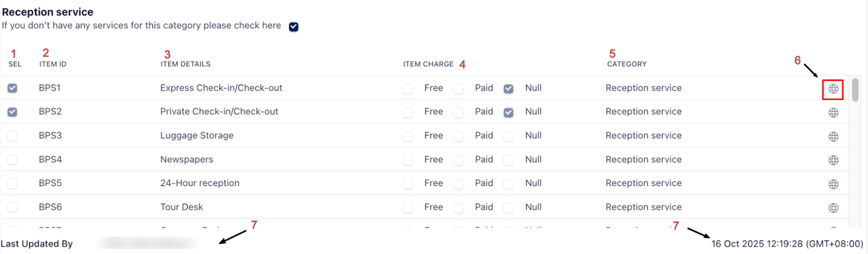
Task: Uncheck the no-services-for-category checkbox
Action: pyautogui.click(x=293, y=27)
